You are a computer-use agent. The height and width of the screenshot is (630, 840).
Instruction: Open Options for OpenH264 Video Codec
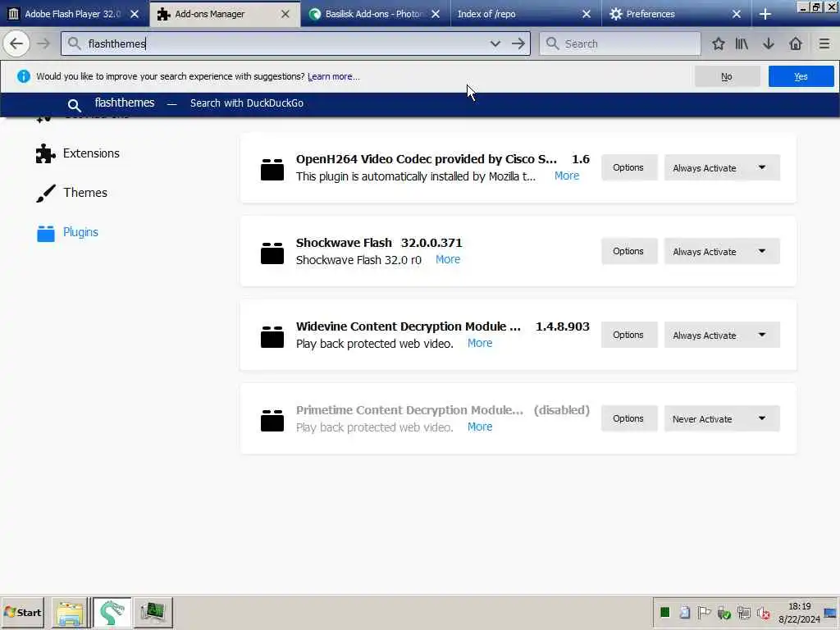click(x=628, y=167)
